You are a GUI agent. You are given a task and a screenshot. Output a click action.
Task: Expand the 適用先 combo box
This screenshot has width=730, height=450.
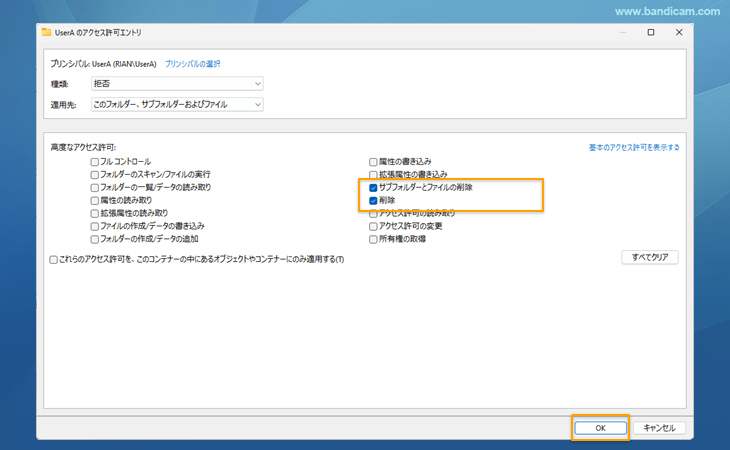(x=177, y=104)
